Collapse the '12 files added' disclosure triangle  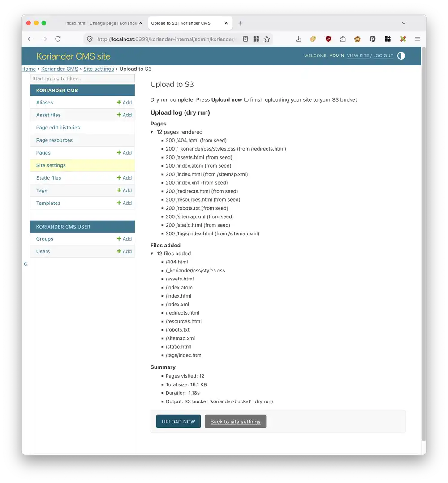[x=152, y=254]
